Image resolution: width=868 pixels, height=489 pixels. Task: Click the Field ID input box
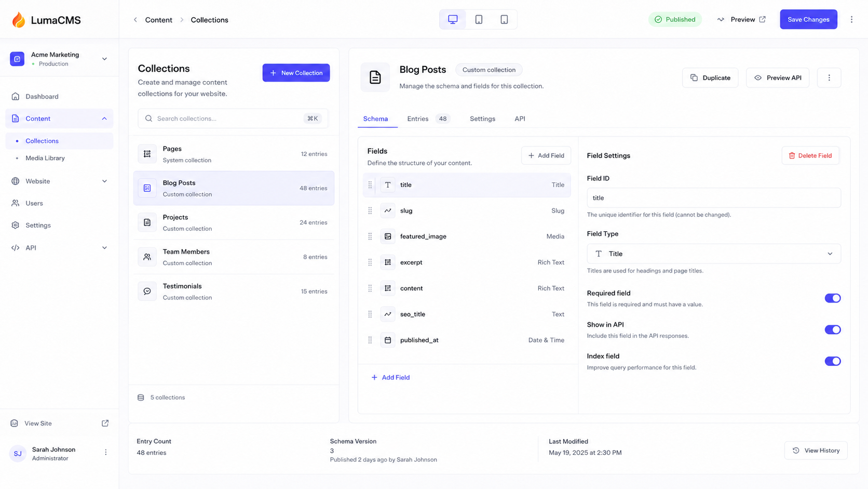tap(714, 198)
